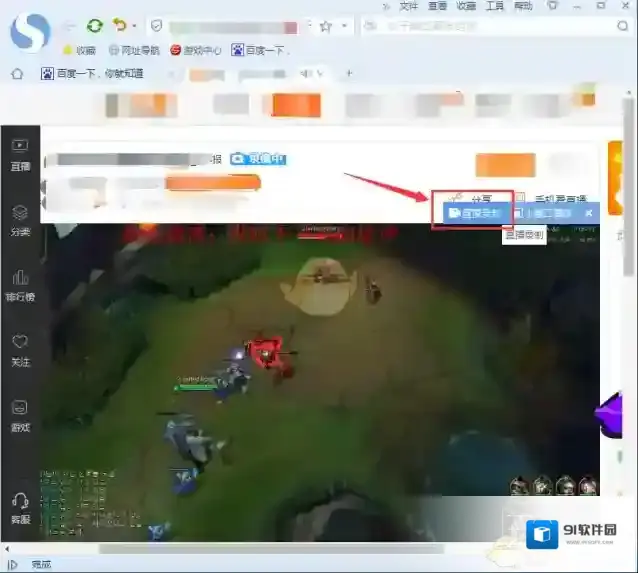638x573 pixels.
Task: Close the blue recording toolbar
Action: click(589, 213)
